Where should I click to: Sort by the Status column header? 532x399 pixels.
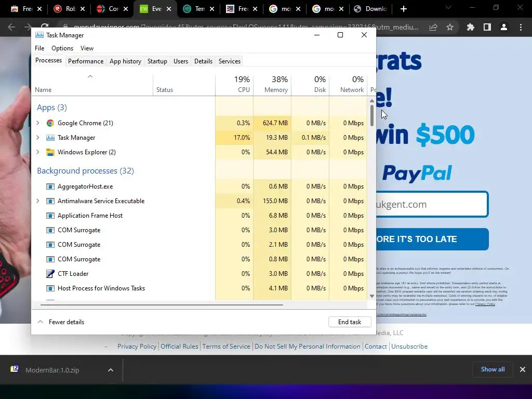point(184,85)
